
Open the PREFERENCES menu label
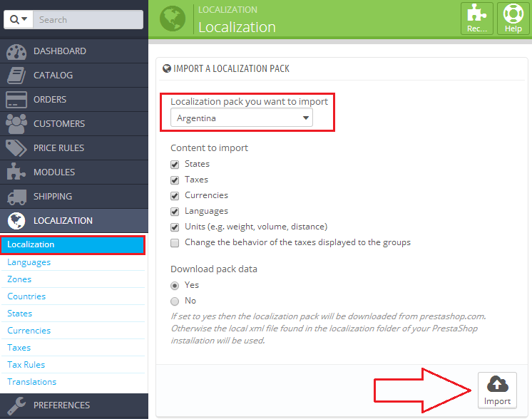pos(61,405)
